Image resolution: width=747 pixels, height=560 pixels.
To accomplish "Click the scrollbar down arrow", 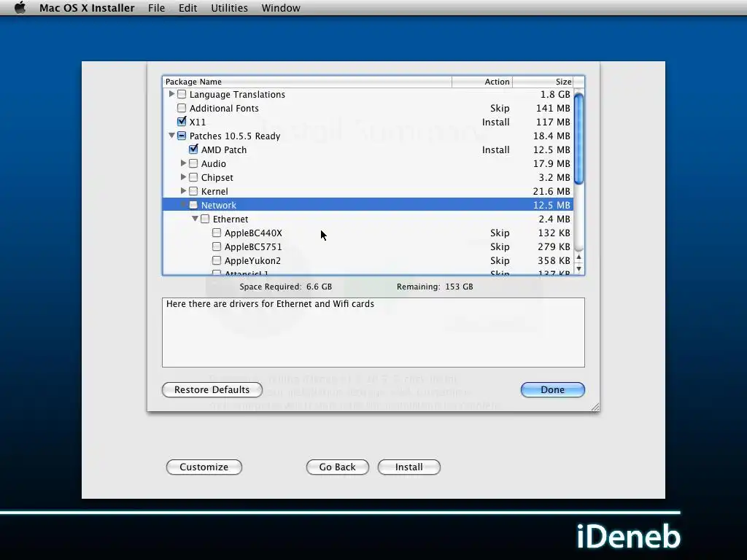I will (578, 268).
